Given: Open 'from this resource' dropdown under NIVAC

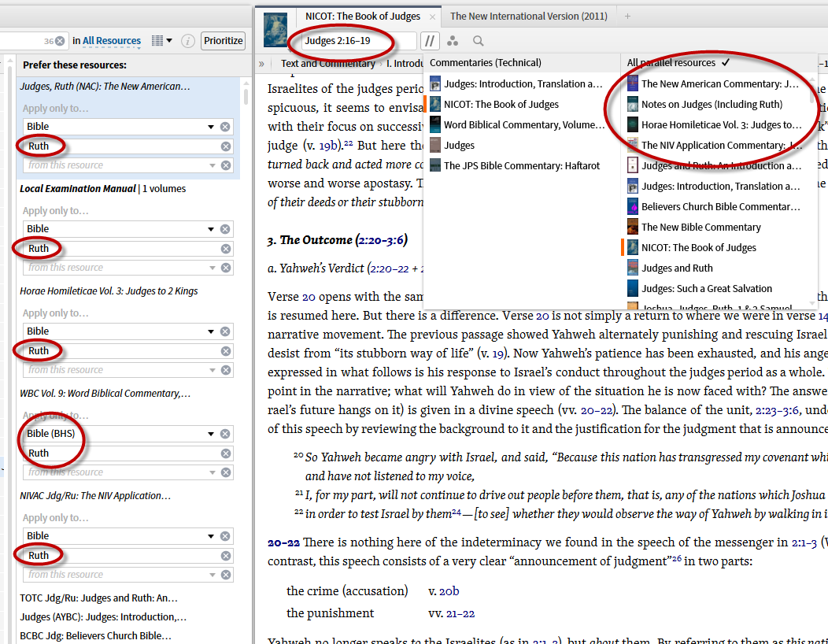Looking at the screenshot, I should [212, 575].
